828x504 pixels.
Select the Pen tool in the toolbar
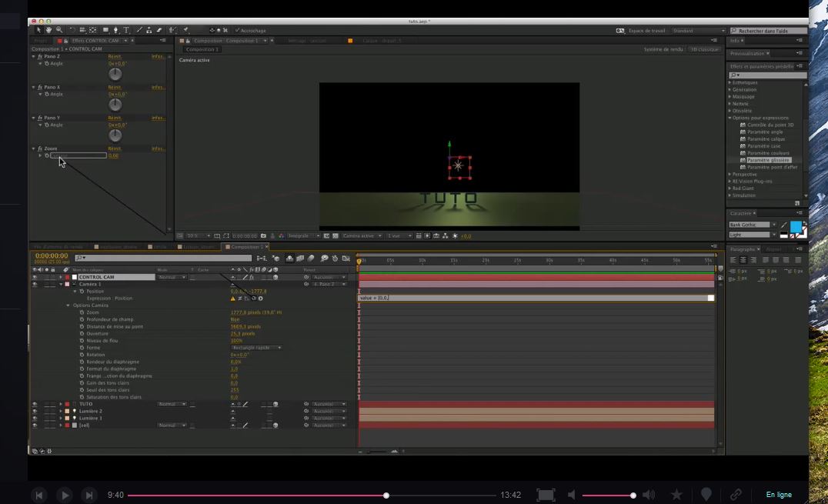pyautogui.click(x=116, y=30)
